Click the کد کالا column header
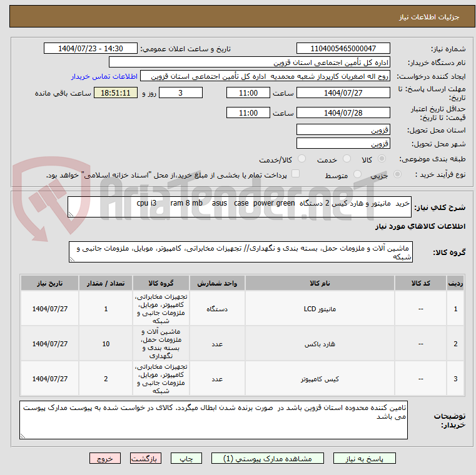Image resolution: width=476 pixels, height=475 pixels. coord(420,283)
